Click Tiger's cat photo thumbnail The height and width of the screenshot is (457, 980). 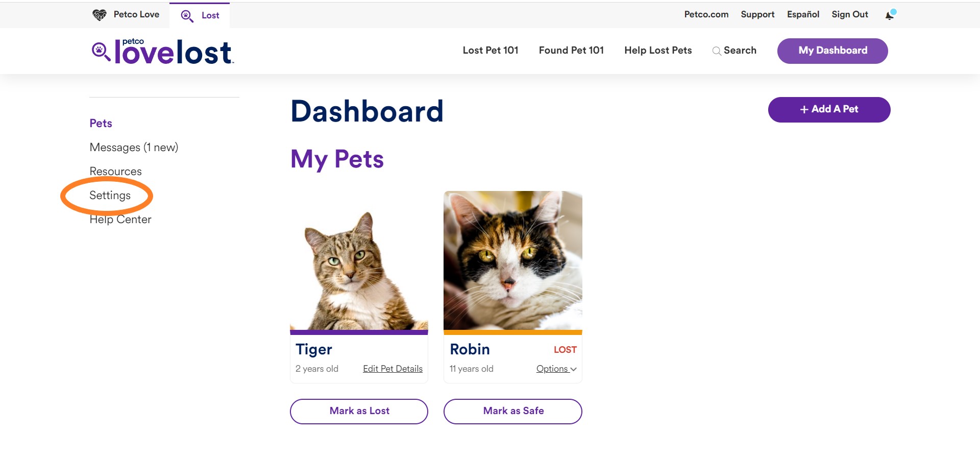pos(359,261)
